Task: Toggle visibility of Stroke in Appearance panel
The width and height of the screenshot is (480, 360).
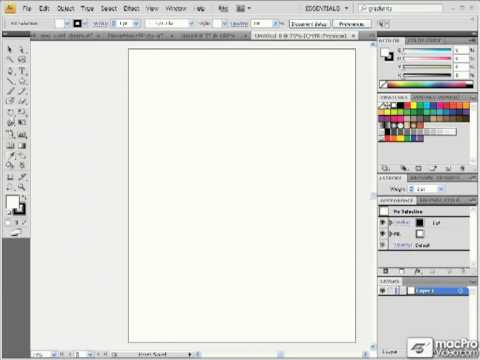Action: 382,222
